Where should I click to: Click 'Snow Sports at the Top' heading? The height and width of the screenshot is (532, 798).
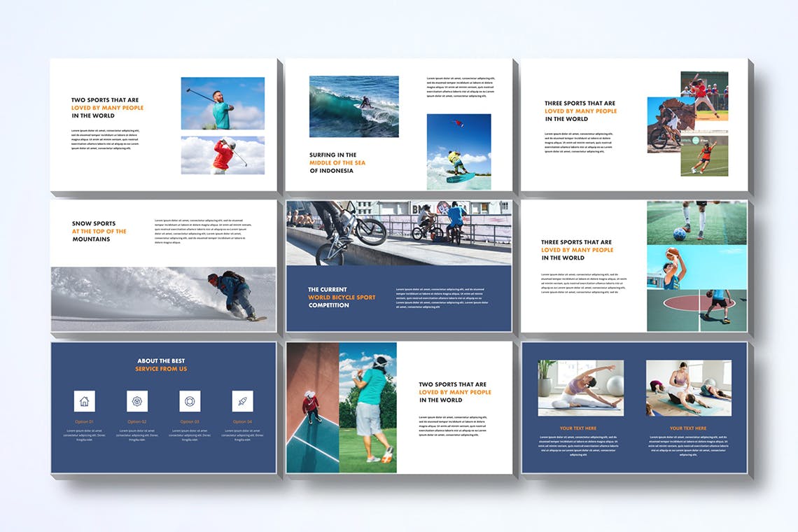pos(99,232)
